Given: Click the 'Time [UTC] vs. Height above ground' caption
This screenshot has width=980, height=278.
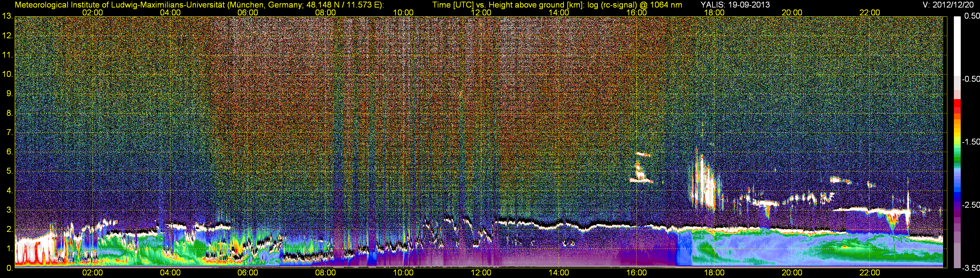Looking at the screenshot, I should [557, 5].
